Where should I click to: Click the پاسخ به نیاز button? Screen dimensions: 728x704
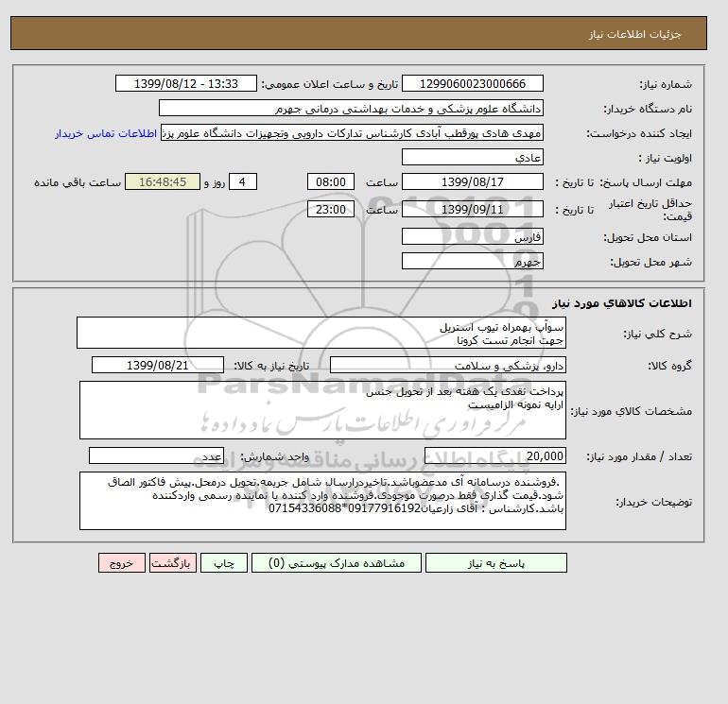tap(495, 563)
